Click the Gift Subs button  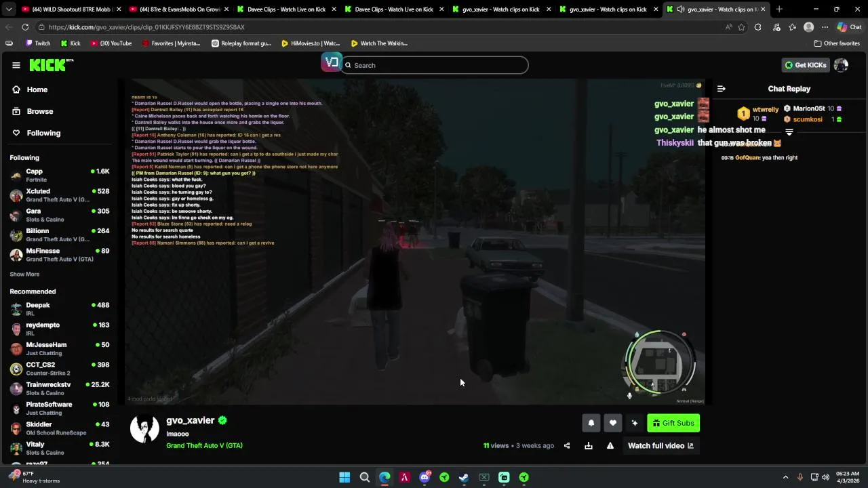pos(673,423)
